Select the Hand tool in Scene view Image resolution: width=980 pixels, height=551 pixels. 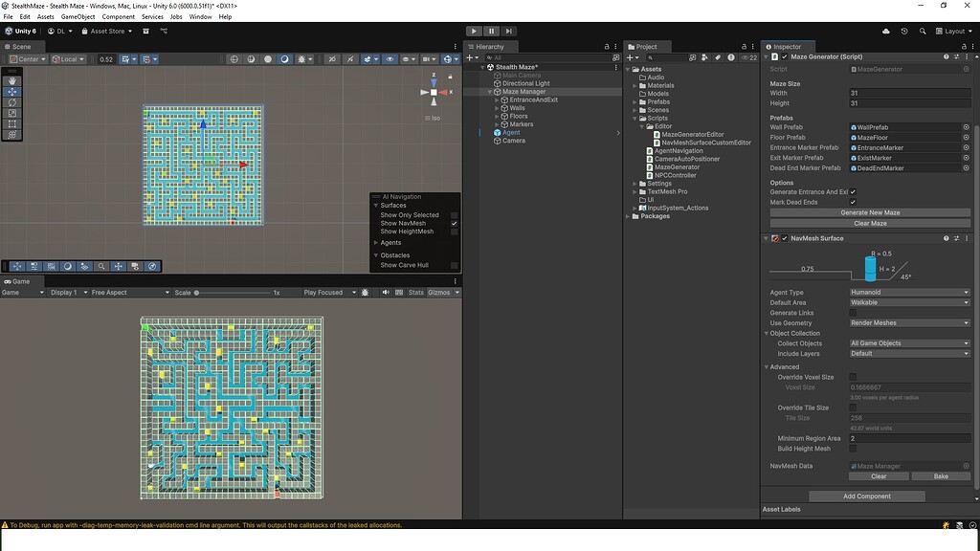pyautogui.click(x=12, y=81)
